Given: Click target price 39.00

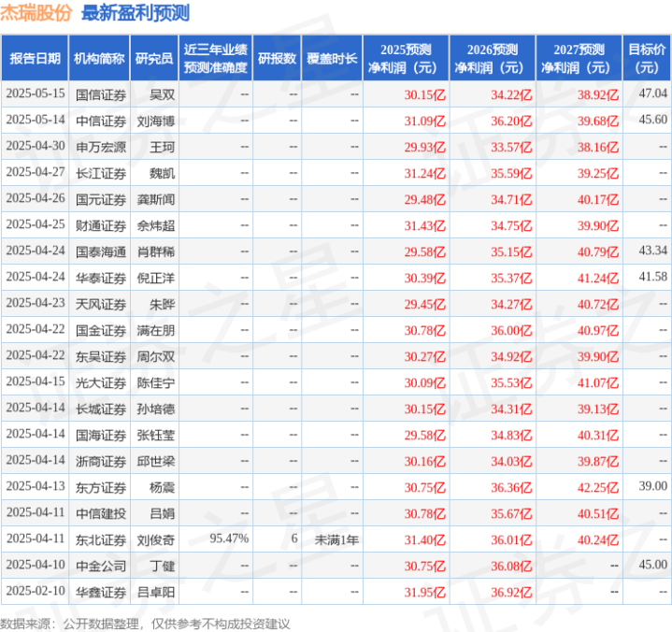Looking at the screenshot, I should coord(652,486).
